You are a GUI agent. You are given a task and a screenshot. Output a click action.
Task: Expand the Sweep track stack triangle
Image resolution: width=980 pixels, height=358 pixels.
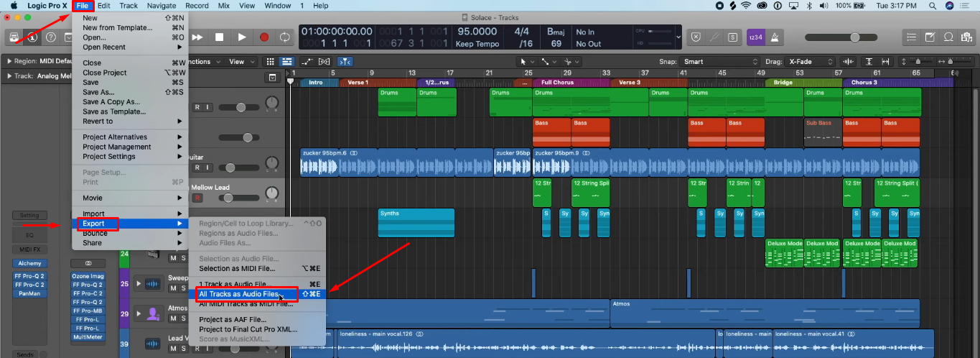pyautogui.click(x=138, y=284)
